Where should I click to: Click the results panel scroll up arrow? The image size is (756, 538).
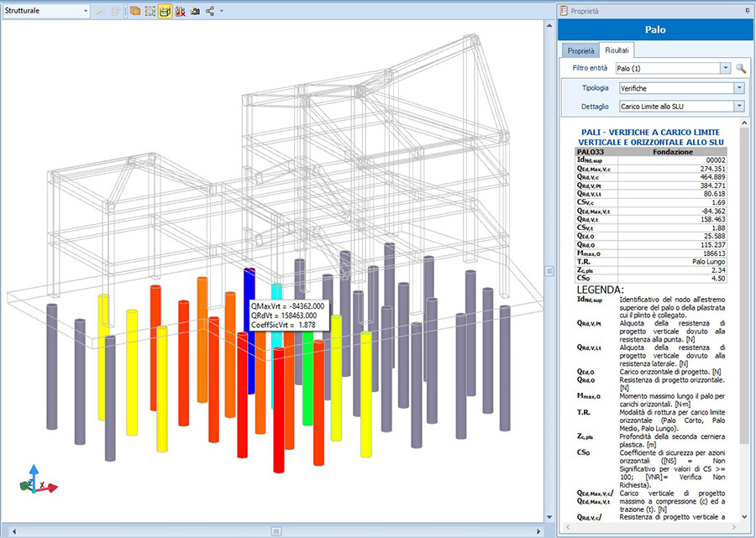(744, 123)
